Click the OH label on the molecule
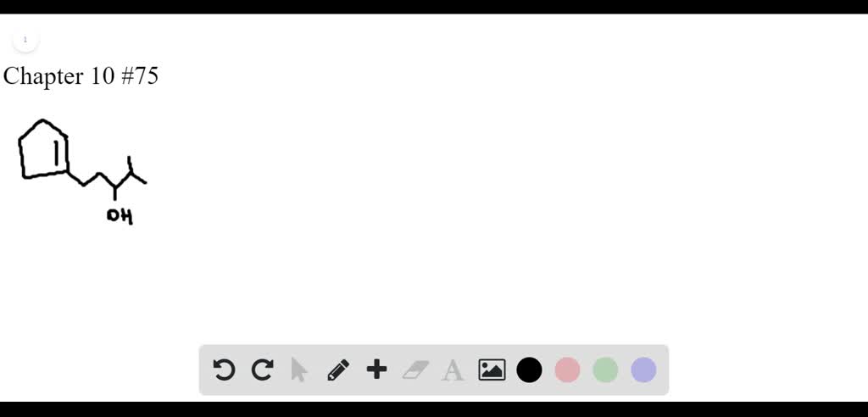Image resolution: width=868 pixels, height=417 pixels. click(120, 216)
